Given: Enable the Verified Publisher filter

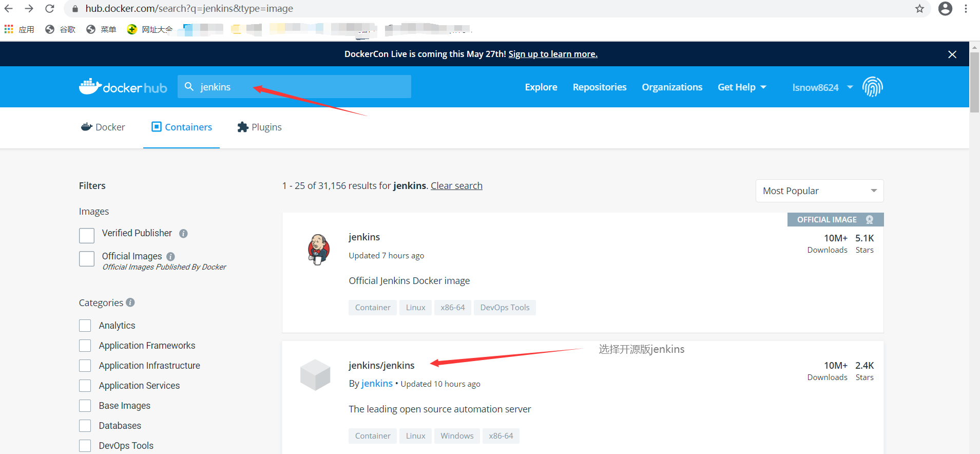Looking at the screenshot, I should [x=87, y=236].
